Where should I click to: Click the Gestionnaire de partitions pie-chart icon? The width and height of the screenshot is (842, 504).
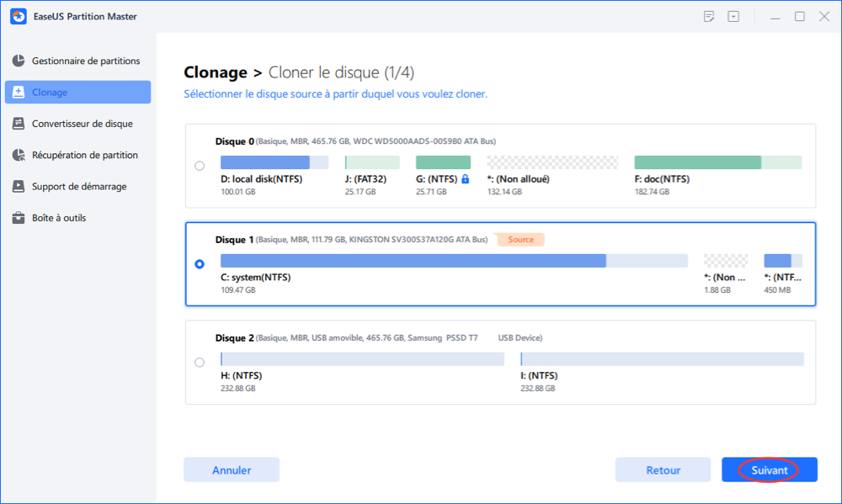click(18, 61)
